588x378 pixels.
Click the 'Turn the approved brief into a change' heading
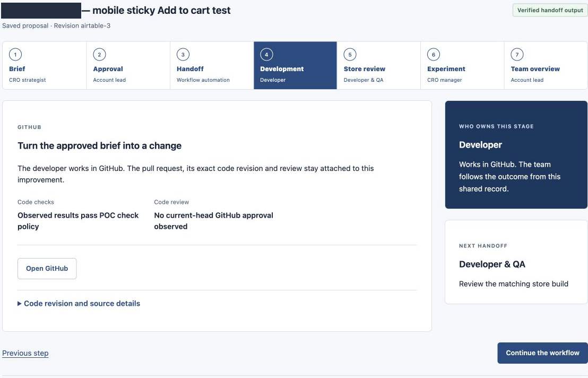click(99, 145)
